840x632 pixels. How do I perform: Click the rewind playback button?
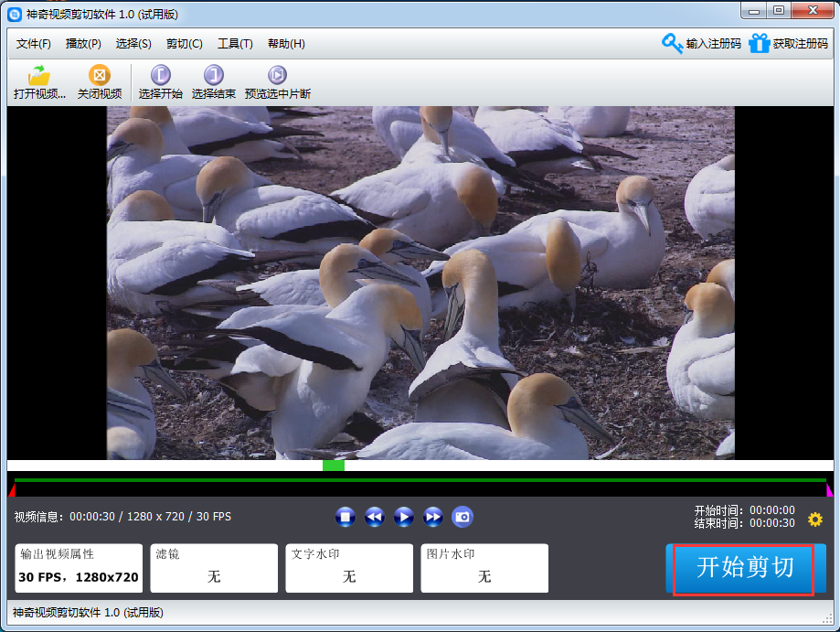click(374, 517)
